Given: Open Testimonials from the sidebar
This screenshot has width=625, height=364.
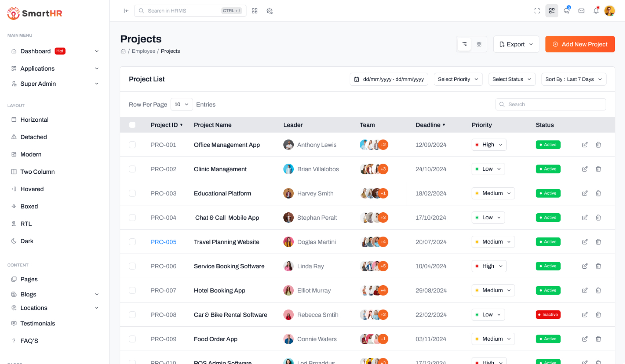Looking at the screenshot, I should [38, 323].
